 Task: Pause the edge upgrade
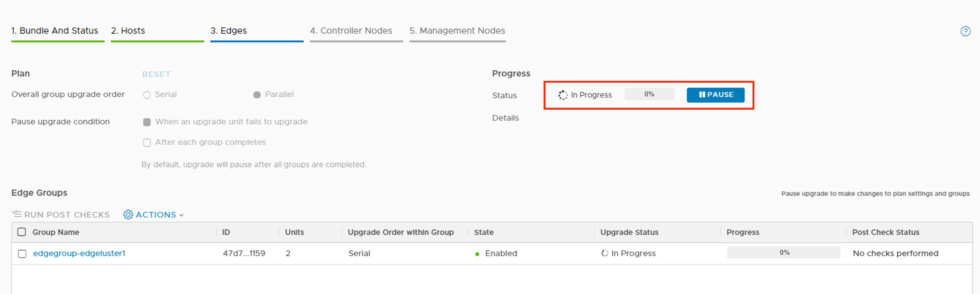click(x=715, y=95)
